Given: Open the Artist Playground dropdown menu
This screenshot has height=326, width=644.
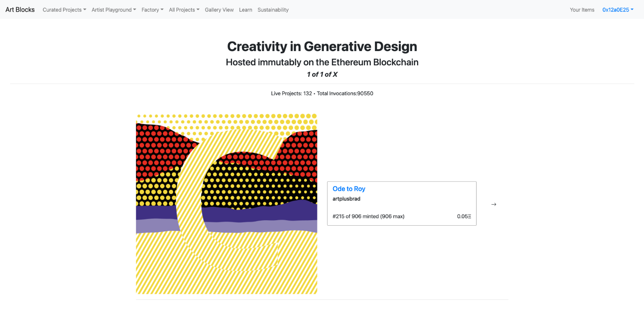Looking at the screenshot, I should tap(114, 10).
